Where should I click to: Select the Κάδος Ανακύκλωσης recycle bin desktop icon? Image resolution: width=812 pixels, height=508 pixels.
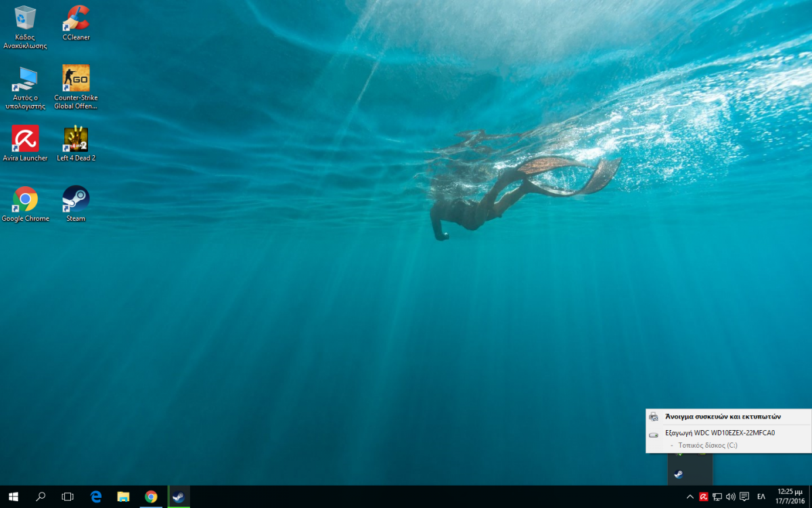pyautogui.click(x=25, y=27)
